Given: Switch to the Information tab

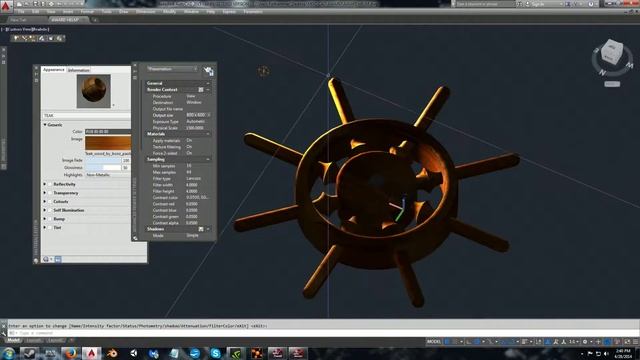Looking at the screenshot, I should [78, 70].
